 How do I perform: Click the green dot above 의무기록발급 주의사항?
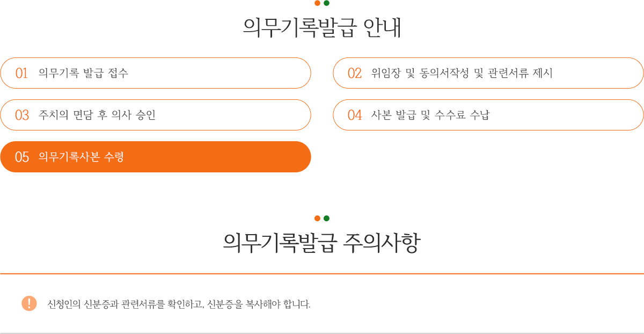326,218
